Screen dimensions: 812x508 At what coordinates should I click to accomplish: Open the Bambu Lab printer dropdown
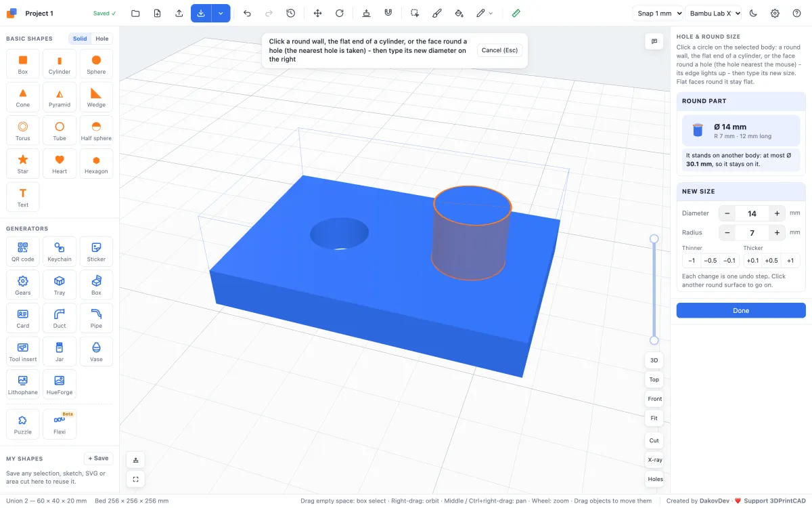[x=714, y=13]
